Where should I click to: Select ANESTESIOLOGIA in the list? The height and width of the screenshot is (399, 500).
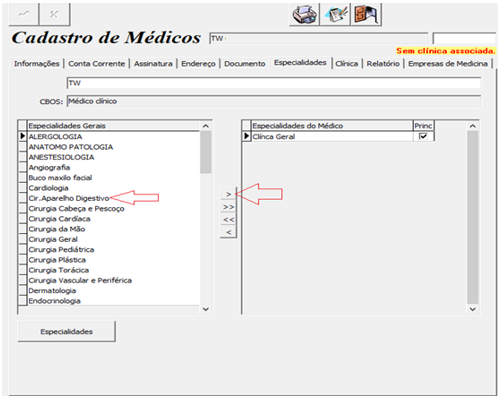click(x=113, y=157)
